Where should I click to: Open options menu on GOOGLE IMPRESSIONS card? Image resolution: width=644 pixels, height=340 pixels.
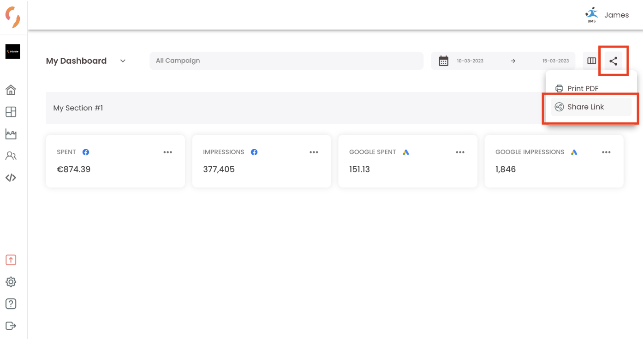[x=606, y=152]
